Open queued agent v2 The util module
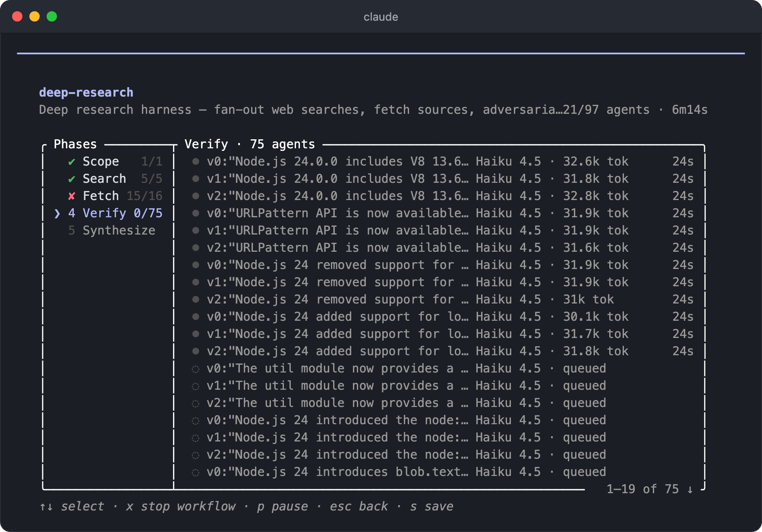The height and width of the screenshot is (532, 762). point(443,403)
